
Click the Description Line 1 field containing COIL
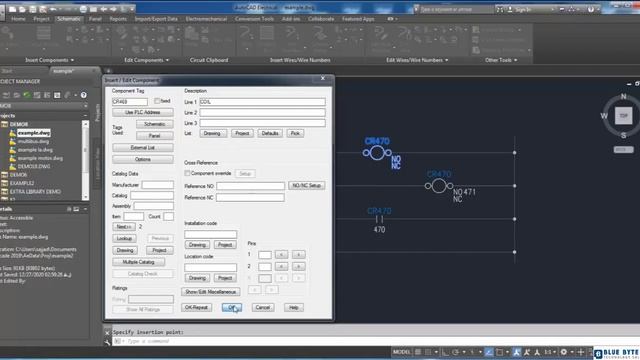tap(262, 102)
